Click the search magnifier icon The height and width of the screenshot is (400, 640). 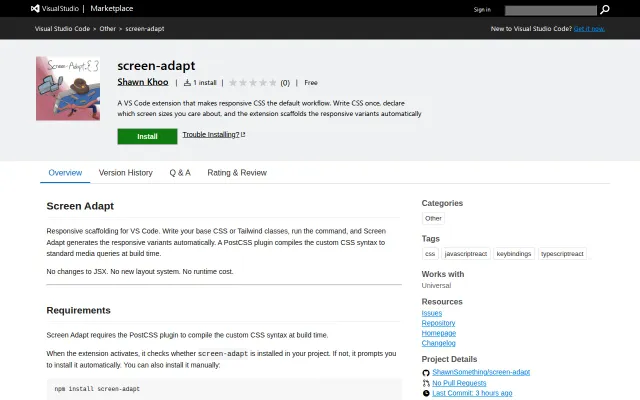pyautogui.click(x=605, y=9)
